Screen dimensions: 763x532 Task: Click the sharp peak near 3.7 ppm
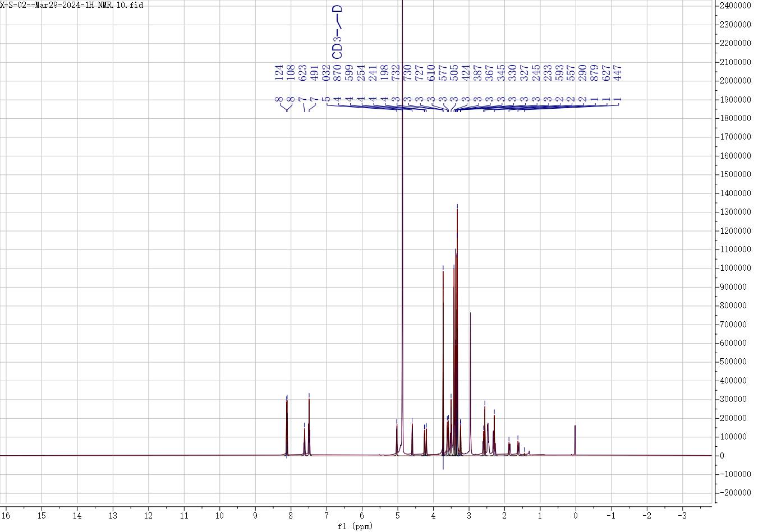click(443, 336)
